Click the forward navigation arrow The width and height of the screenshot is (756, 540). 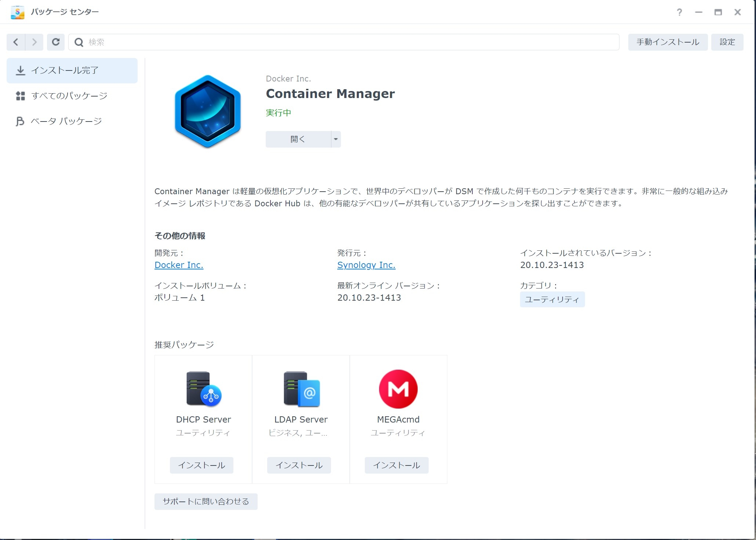coord(34,42)
